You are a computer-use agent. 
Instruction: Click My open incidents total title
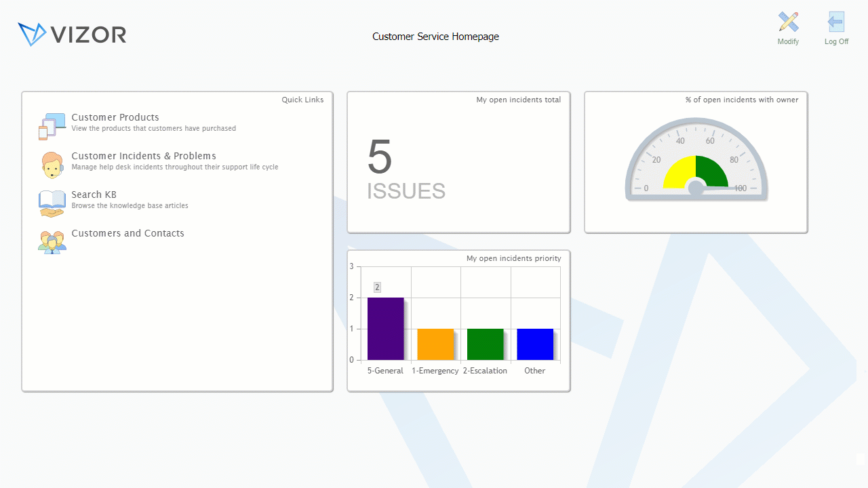(x=519, y=100)
